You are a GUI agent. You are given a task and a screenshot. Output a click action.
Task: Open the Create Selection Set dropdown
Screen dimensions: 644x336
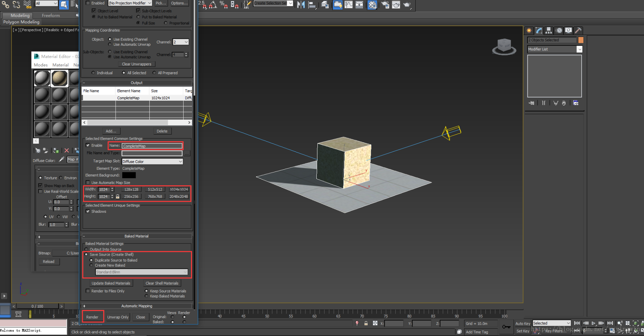pyautogui.click(x=273, y=3)
